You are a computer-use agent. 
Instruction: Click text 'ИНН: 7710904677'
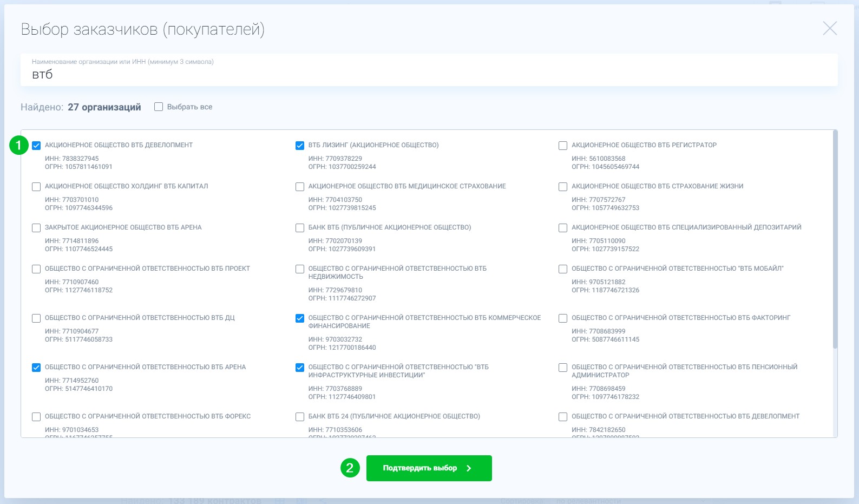72,331
